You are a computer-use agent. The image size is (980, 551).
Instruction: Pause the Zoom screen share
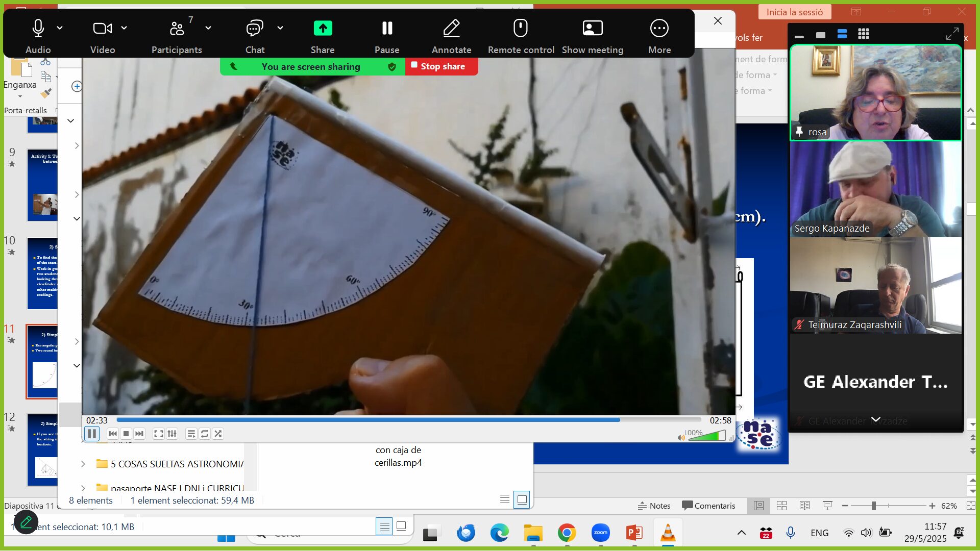(x=387, y=28)
